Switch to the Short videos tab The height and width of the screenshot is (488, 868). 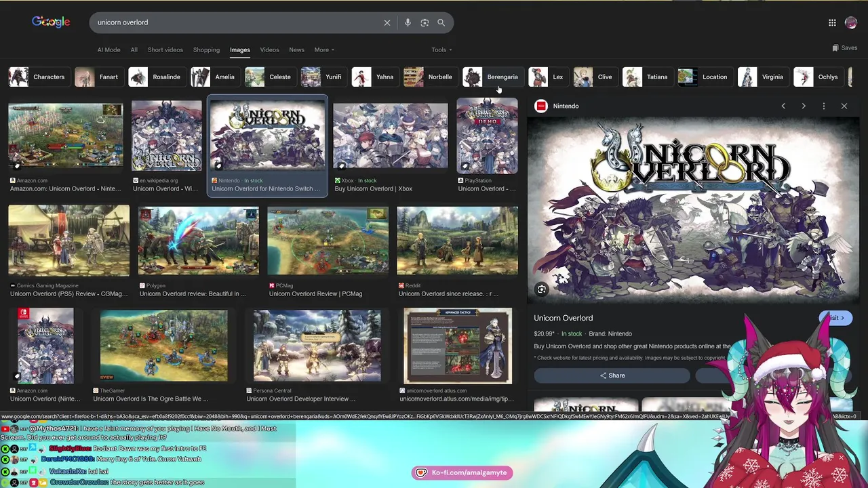165,49
